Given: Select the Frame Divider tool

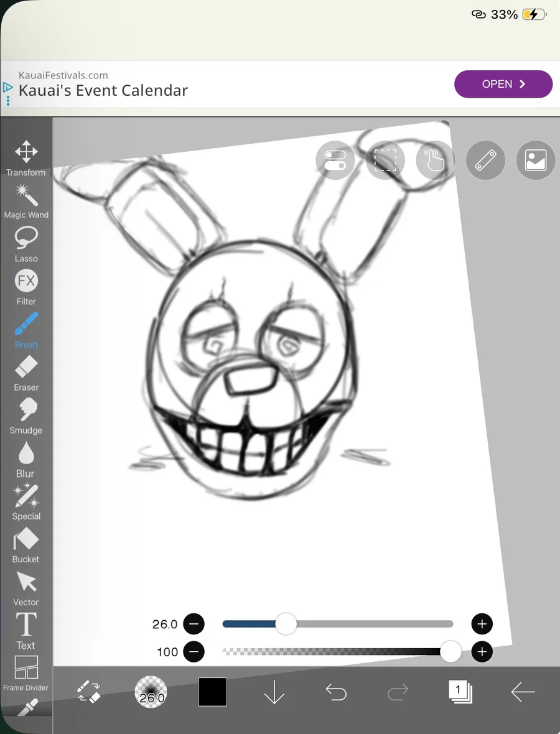Looking at the screenshot, I should point(26,673).
